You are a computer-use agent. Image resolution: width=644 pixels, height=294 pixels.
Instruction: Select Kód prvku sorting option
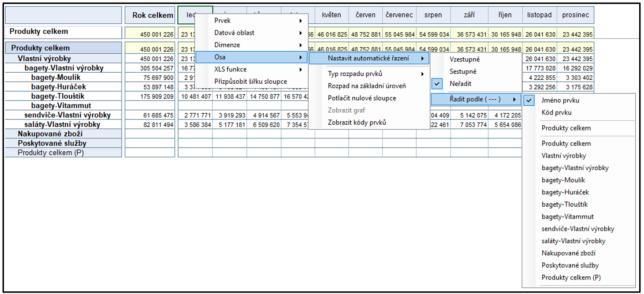(579, 112)
